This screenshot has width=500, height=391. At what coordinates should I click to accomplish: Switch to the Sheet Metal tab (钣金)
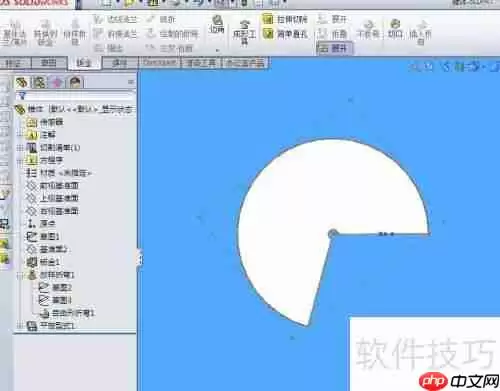point(84,63)
